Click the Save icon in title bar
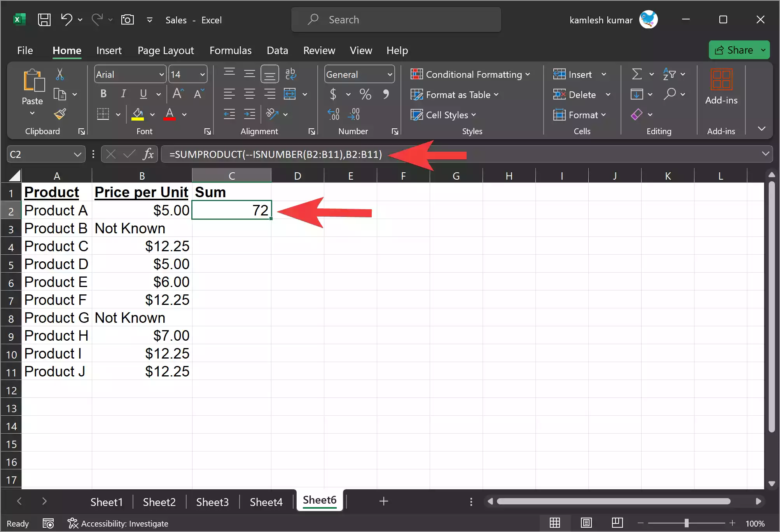Screen dimensions: 780x532 pyautogui.click(x=44, y=20)
